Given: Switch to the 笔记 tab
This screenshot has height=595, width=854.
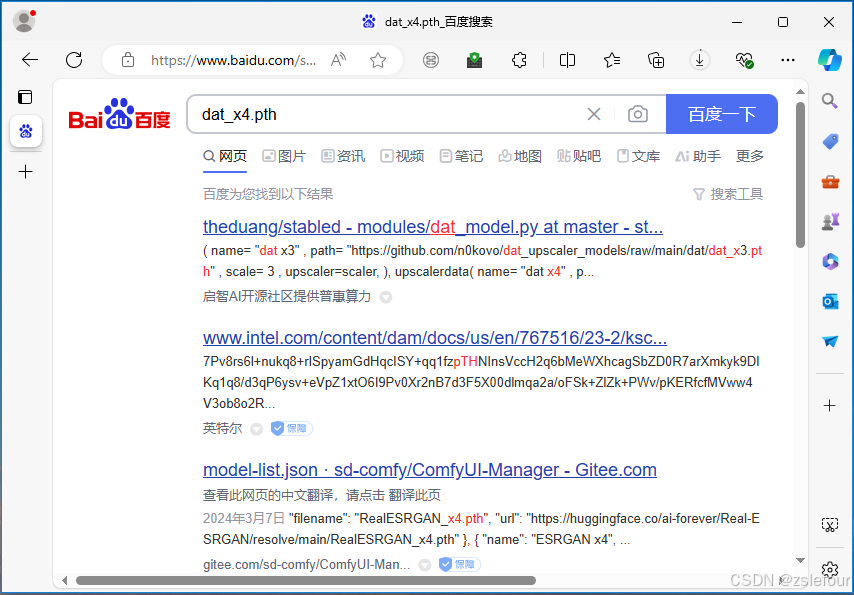Looking at the screenshot, I should [x=461, y=156].
